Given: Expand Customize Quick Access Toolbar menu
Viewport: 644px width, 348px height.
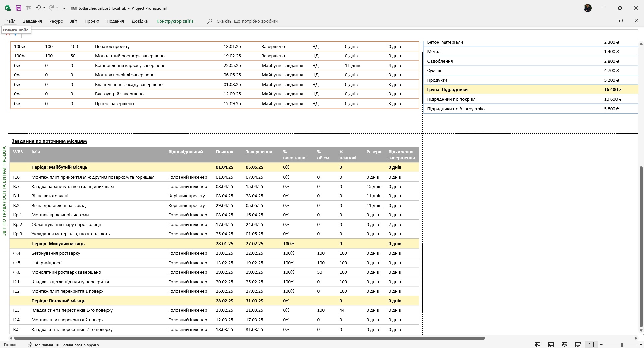Looking at the screenshot, I should [64, 8].
